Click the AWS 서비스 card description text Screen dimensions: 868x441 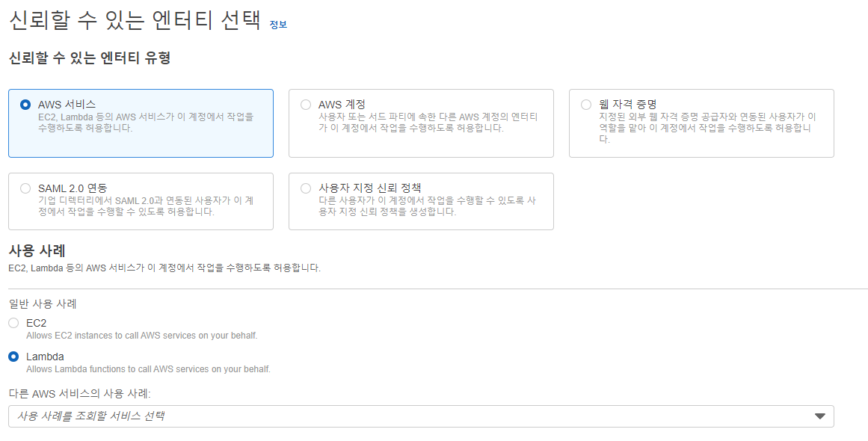pos(146,123)
